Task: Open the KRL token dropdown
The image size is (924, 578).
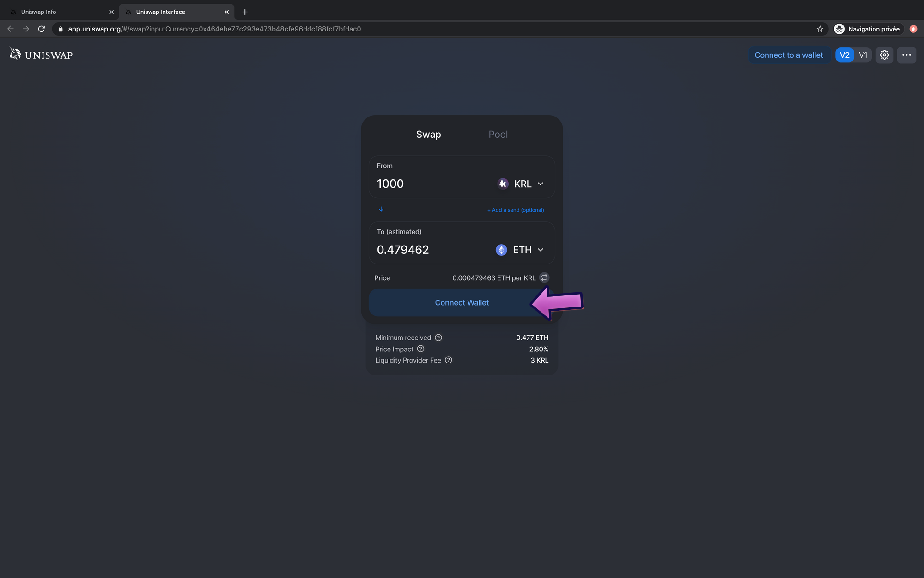Action: pyautogui.click(x=521, y=184)
